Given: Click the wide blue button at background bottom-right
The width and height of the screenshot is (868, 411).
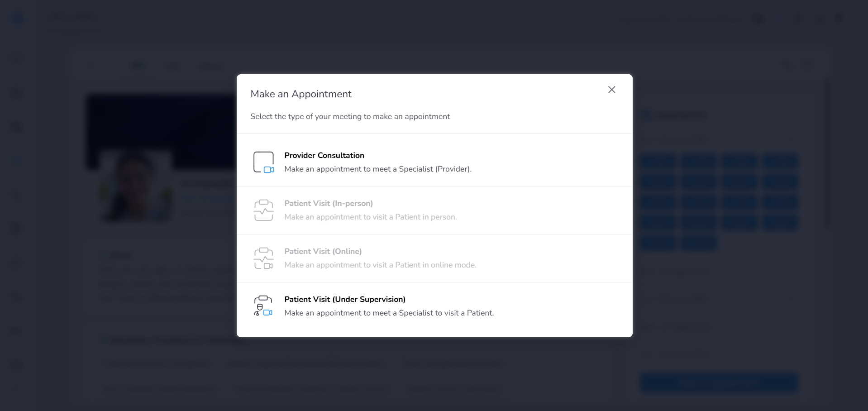Looking at the screenshot, I should 719,383.
